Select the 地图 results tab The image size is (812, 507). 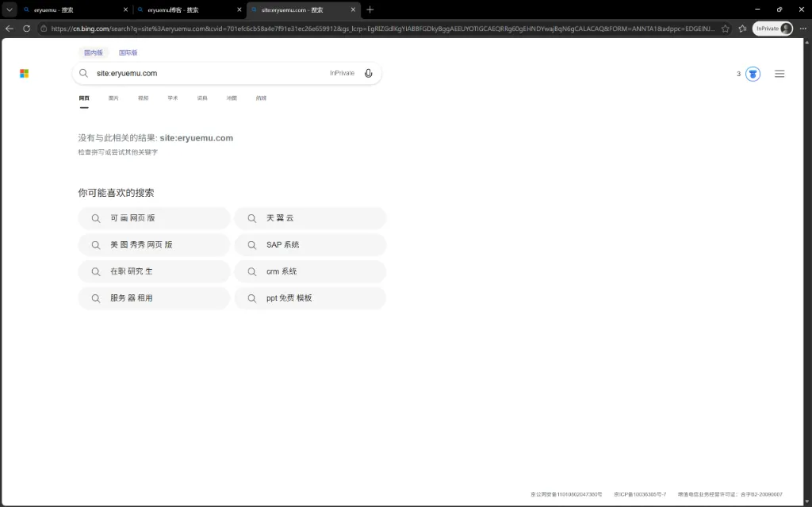click(x=232, y=98)
